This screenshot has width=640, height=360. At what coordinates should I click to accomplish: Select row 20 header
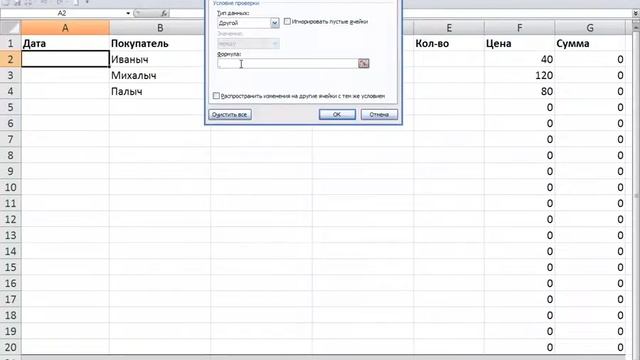[11, 347]
